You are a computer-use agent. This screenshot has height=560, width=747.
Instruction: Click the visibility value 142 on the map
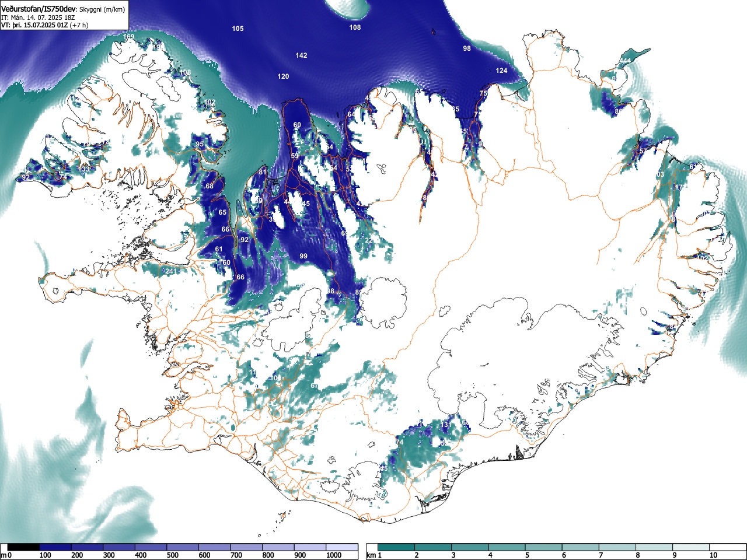[301, 55]
